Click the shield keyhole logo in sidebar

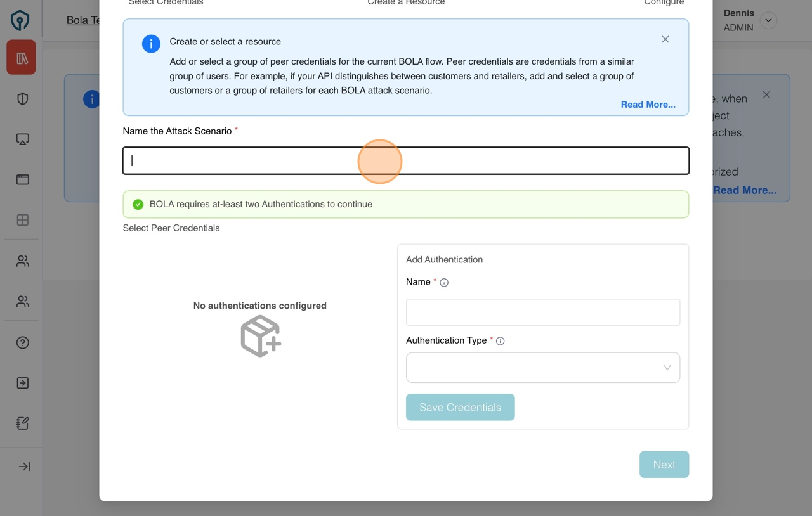20,20
